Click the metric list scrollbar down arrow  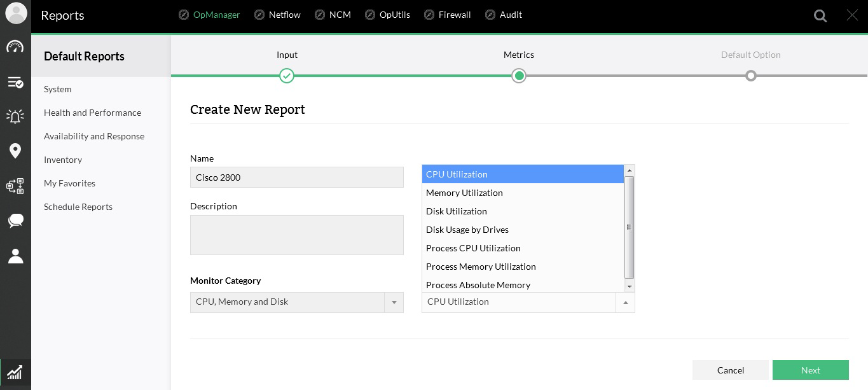(630, 287)
